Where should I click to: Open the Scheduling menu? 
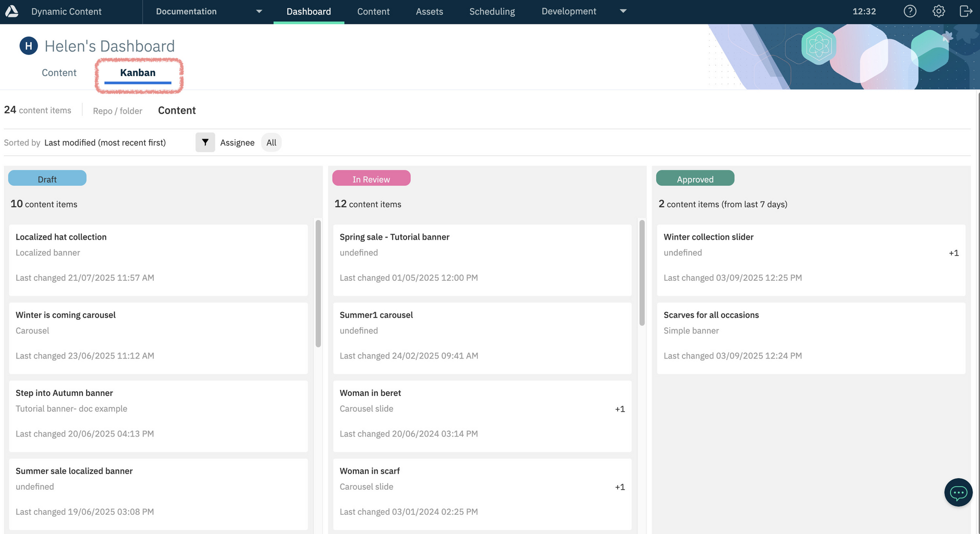point(492,11)
